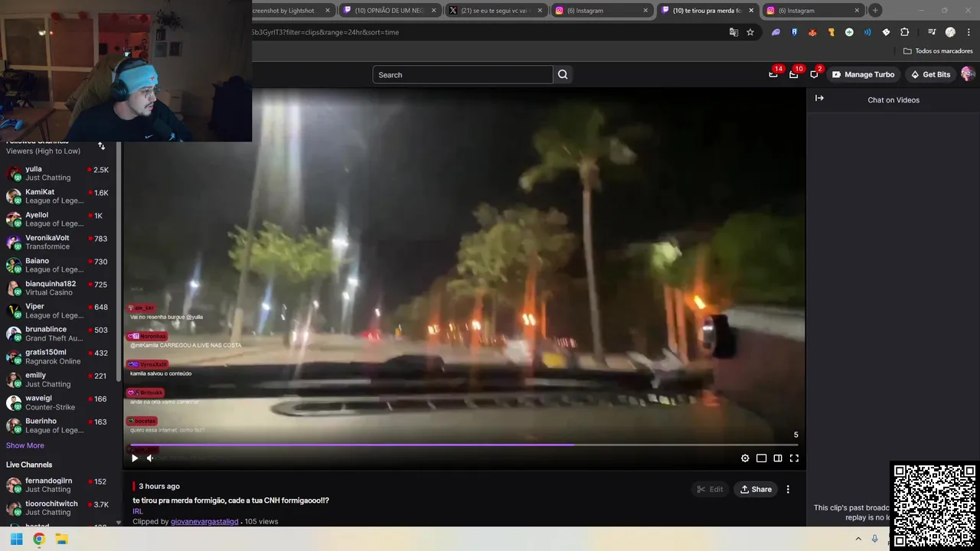Enter fullscreen on the video player
Viewport: 980px width, 551px height.
[794, 458]
